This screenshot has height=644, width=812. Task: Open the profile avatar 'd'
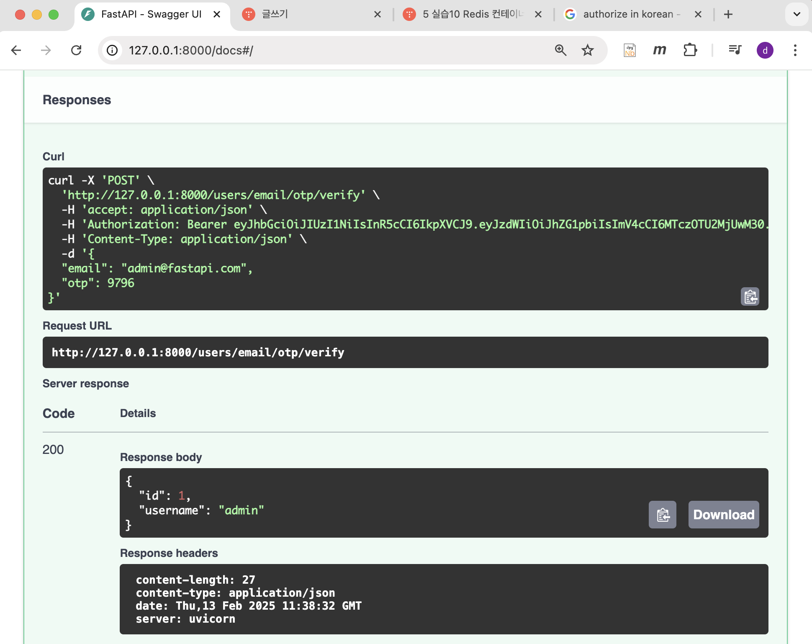765,50
